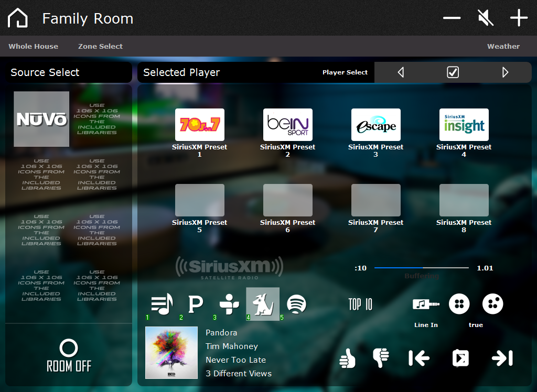Select previous player with left arrow

coord(401,72)
